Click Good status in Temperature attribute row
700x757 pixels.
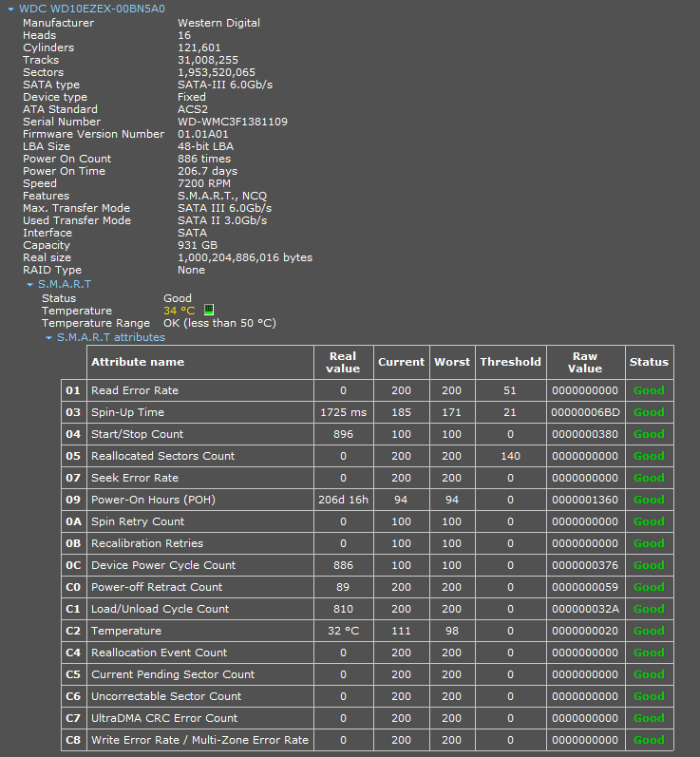pyautogui.click(x=649, y=631)
